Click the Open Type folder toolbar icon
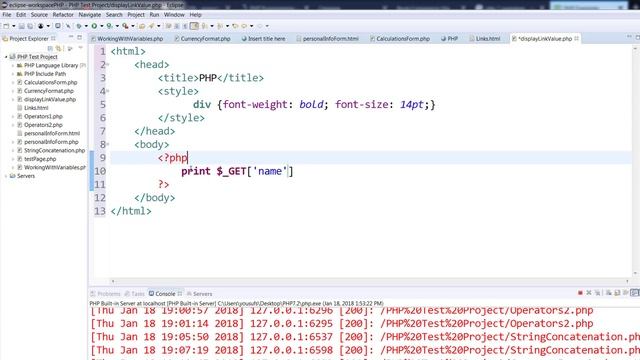Viewport: 640px width, 360px height. pos(142,26)
